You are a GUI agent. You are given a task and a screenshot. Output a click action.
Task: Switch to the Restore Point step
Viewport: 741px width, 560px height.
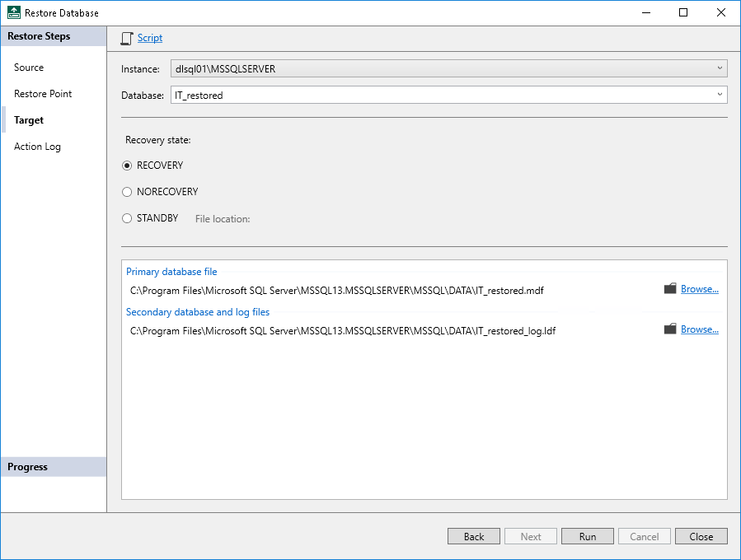[x=42, y=93]
